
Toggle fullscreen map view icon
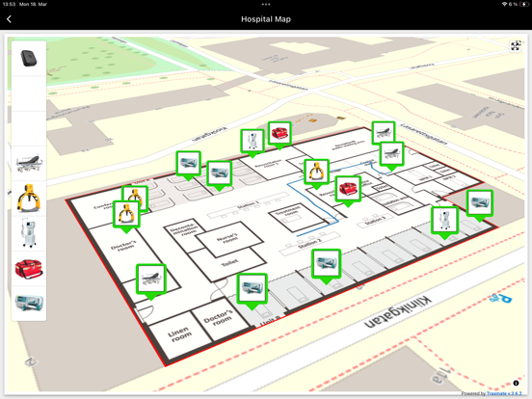[x=516, y=45]
